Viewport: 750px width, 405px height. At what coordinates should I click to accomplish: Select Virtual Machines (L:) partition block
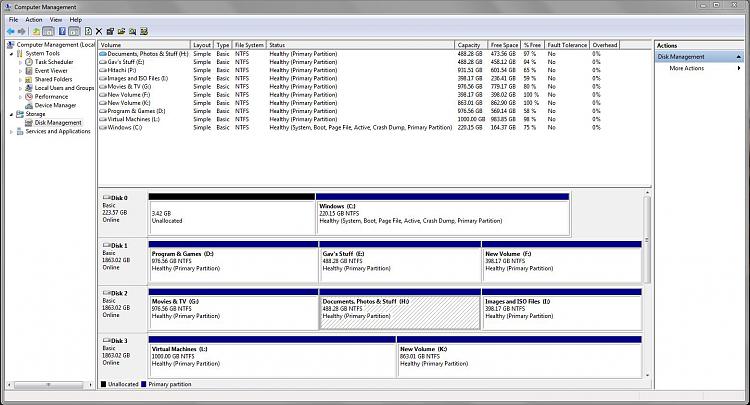pyautogui.click(x=273, y=357)
